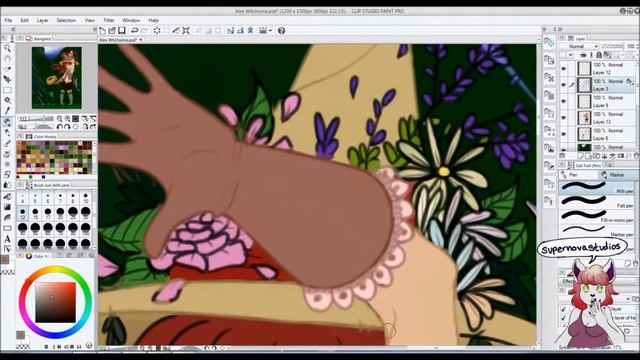Choose the Fill-in-mono pen brush
Screen dimensions: 640x360
(597, 216)
